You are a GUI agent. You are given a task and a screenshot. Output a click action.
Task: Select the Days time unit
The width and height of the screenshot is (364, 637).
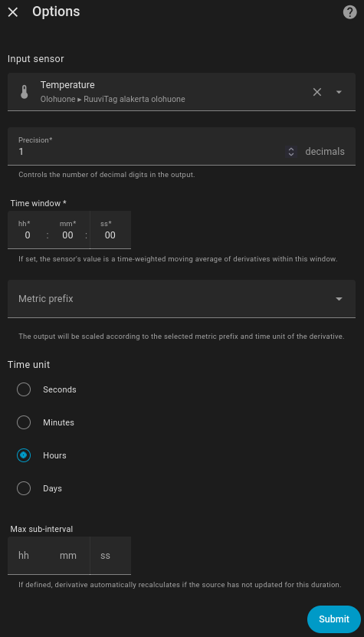click(24, 488)
